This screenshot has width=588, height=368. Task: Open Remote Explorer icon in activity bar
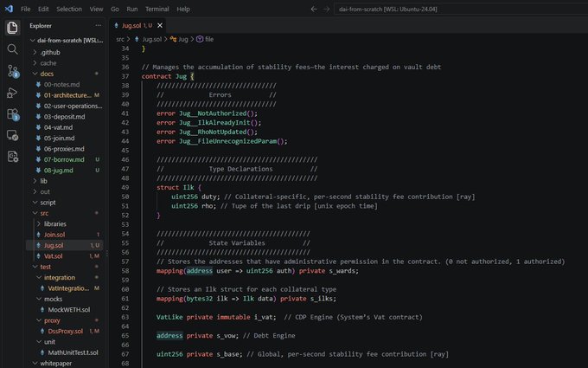pos(12,135)
